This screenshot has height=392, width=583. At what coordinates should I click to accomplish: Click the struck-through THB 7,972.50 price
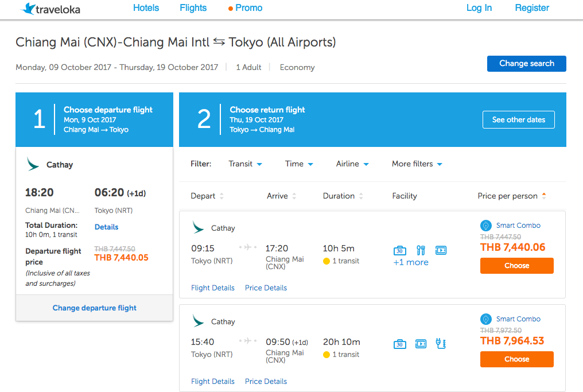(x=501, y=330)
